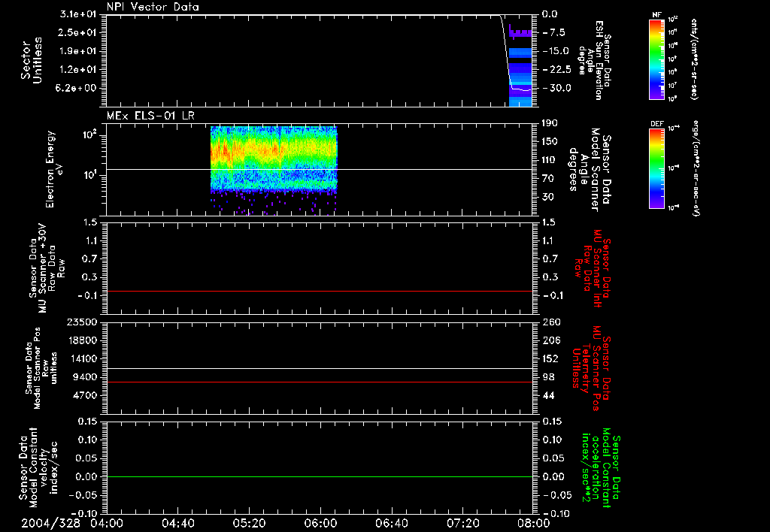
Task: Click the 'DEF' label above the color bar
Action: (x=656, y=124)
